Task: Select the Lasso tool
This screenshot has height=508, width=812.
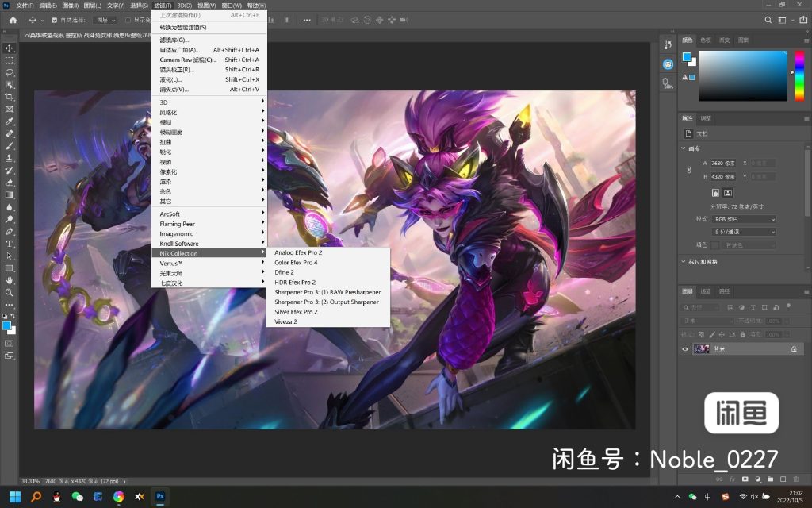Action: tap(10, 72)
